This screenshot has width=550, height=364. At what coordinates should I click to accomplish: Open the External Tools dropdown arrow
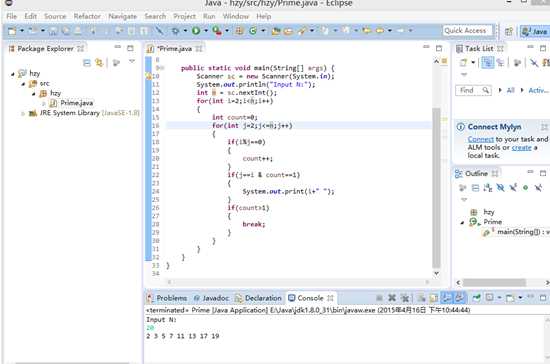pos(227,31)
